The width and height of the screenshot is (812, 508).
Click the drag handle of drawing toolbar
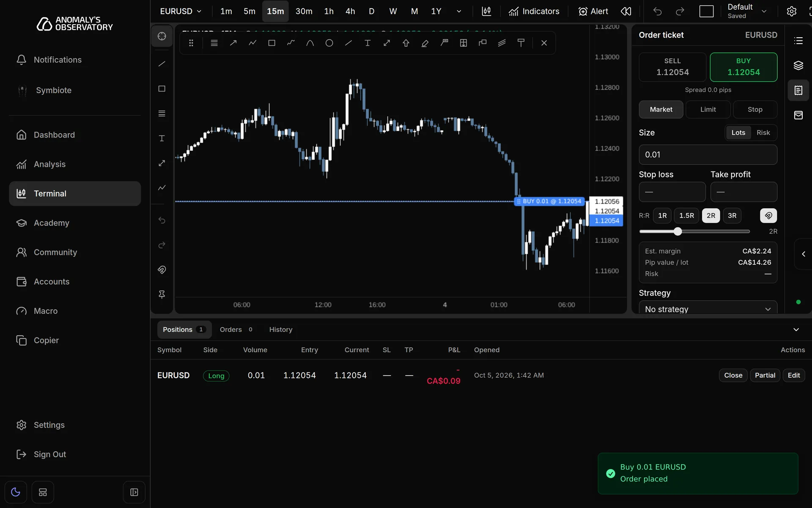[191, 43]
